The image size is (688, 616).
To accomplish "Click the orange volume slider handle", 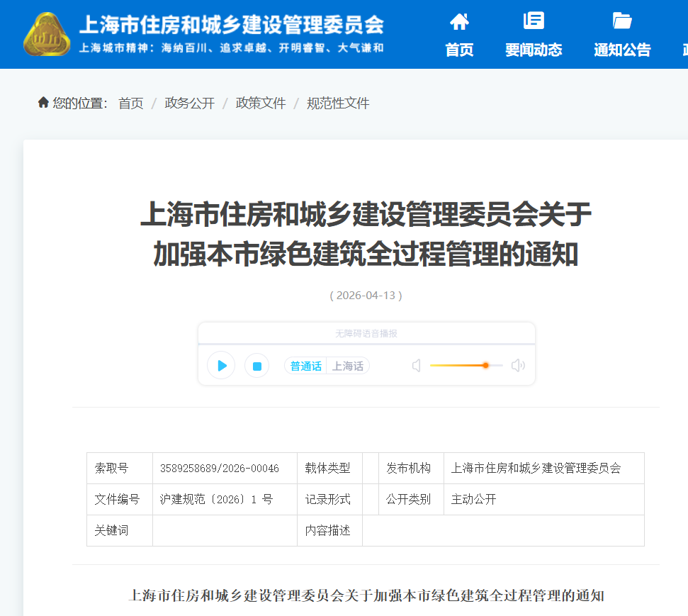I will (485, 365).
